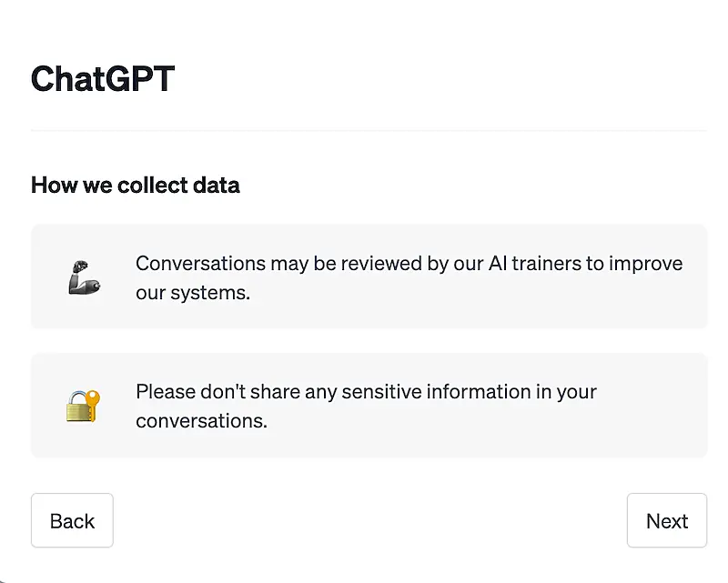Click Next to continue onboarding
This screenshot has height=583, width=728.
click(x=667, y=520)
